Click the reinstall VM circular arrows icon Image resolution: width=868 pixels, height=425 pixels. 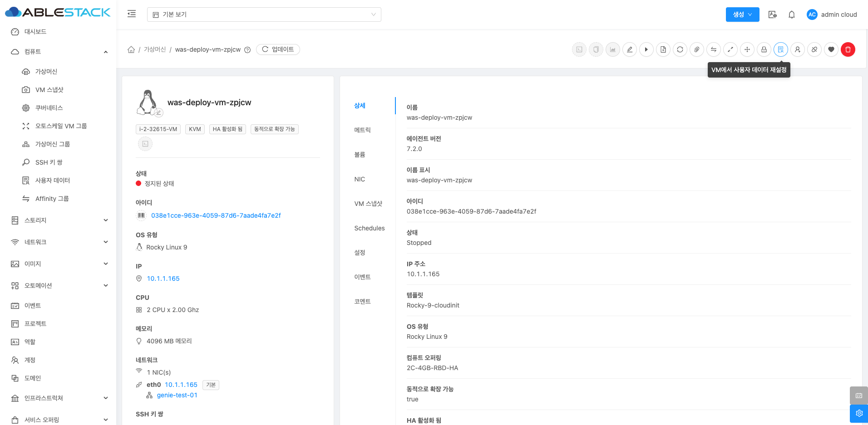[680, 49]
